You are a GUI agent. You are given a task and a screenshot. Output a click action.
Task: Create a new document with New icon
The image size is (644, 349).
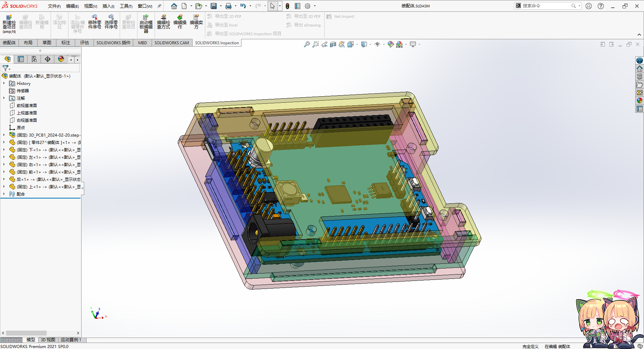[x=184, y=6]
